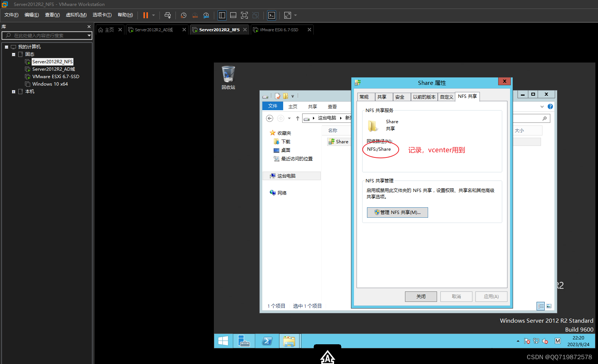
Task: Click 管理 NFS 共享(M)... button
Action: click(x=397, y=213)
